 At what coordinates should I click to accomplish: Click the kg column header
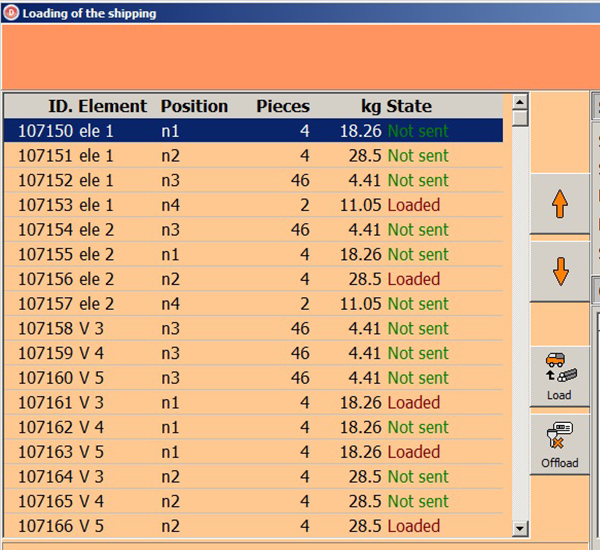point(371,106)
